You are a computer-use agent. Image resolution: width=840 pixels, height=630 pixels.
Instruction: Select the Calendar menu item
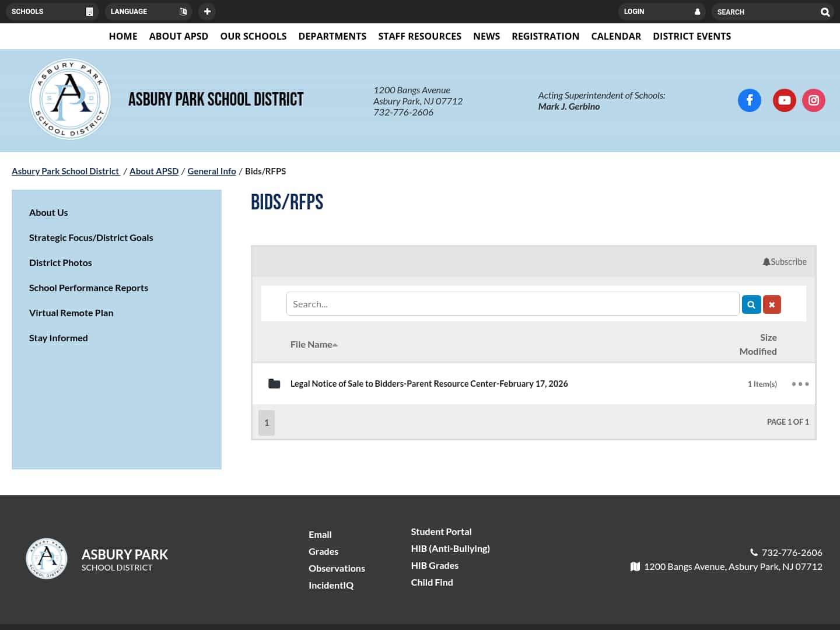[616, 36]
